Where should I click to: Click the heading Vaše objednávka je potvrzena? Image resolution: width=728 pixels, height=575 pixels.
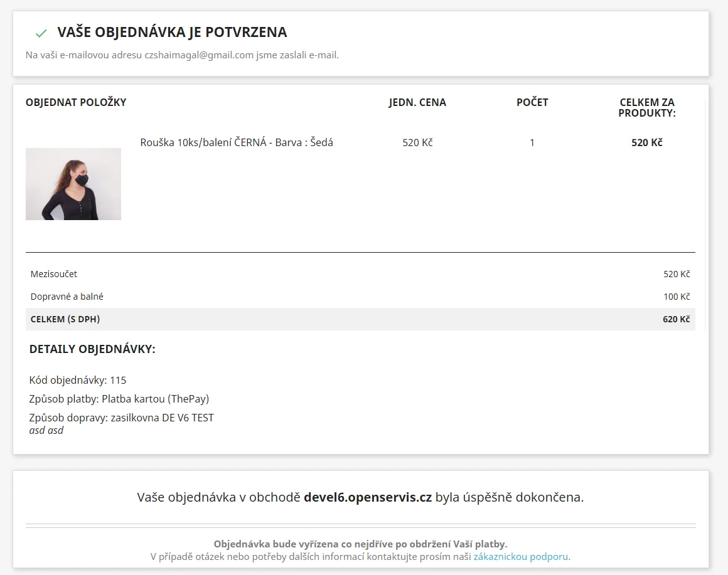click(172, 32)
